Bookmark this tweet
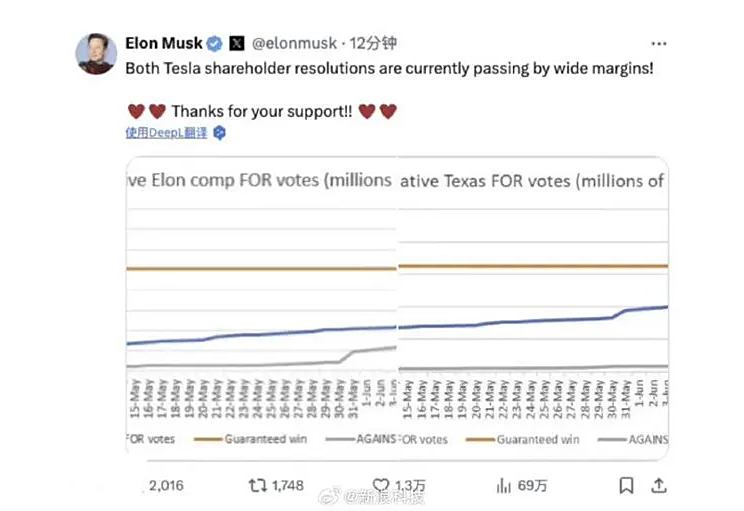744x511 pixels. (626, 485)
